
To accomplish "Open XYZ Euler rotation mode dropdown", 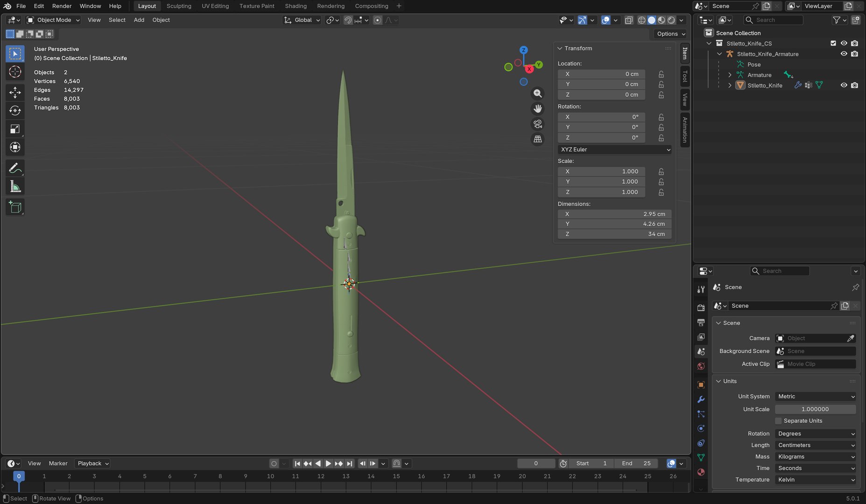I will (x=615, y=149).
